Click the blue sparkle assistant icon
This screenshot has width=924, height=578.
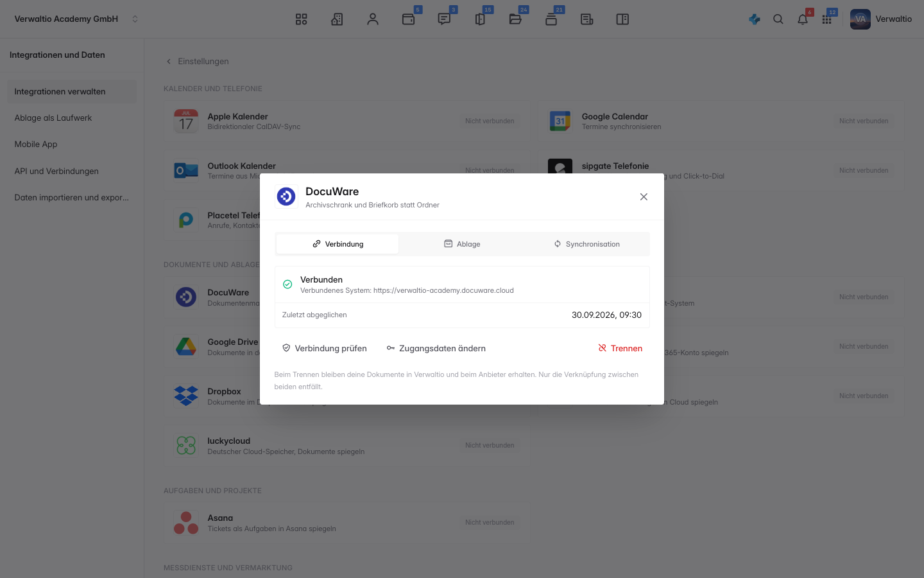(x=755, y=19)
